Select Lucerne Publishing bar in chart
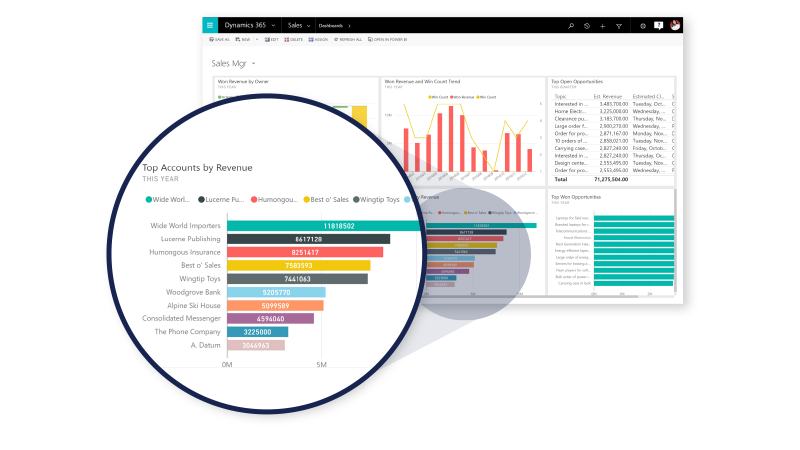The height and width of the screenshot is (450, 800). pos(309,239)
